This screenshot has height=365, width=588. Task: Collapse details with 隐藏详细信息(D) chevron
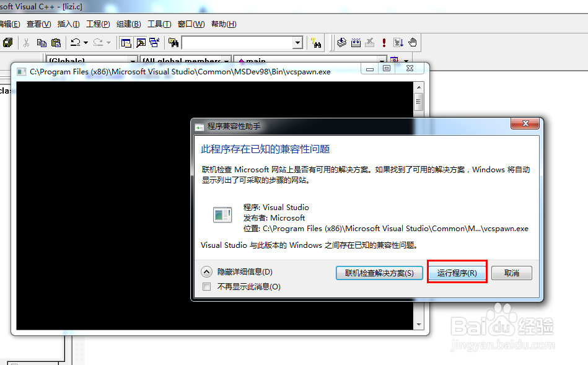click(x=206, y=271)
